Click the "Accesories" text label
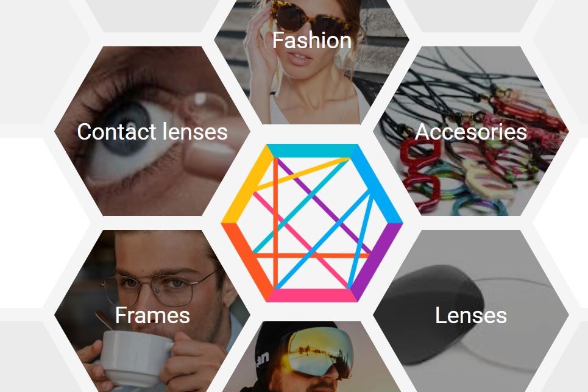This screenshot has height=392, width=588. pyautogui.click(x=471, y=132)
